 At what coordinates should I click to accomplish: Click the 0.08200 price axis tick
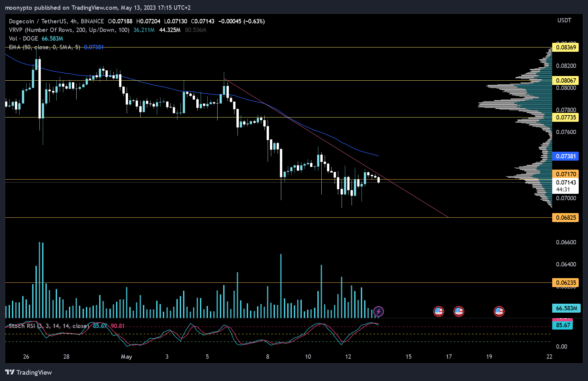(566, 66)
